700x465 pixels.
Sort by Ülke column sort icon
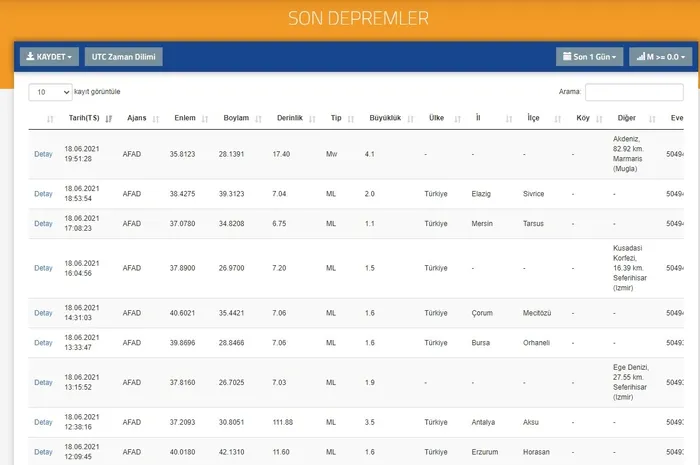(457, 119)
